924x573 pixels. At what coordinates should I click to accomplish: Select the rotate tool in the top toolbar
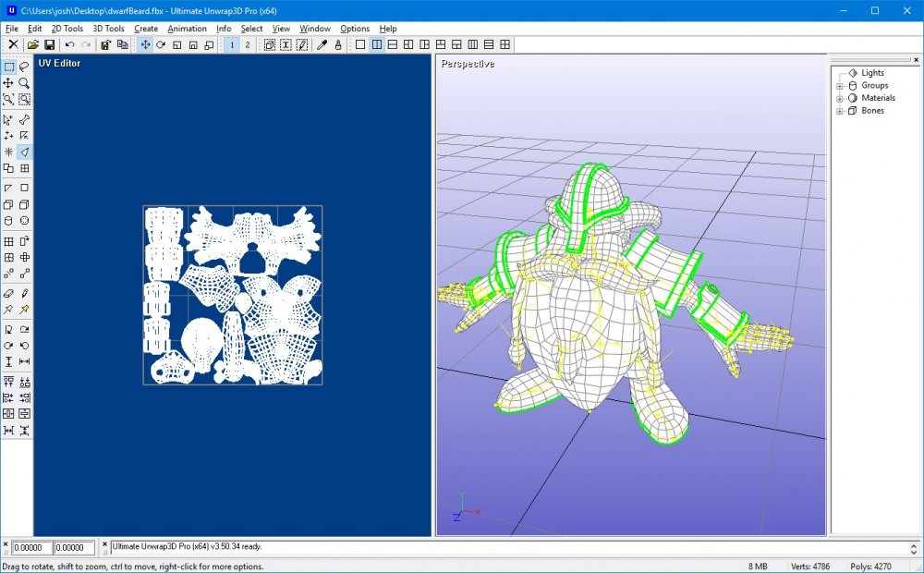161,44
